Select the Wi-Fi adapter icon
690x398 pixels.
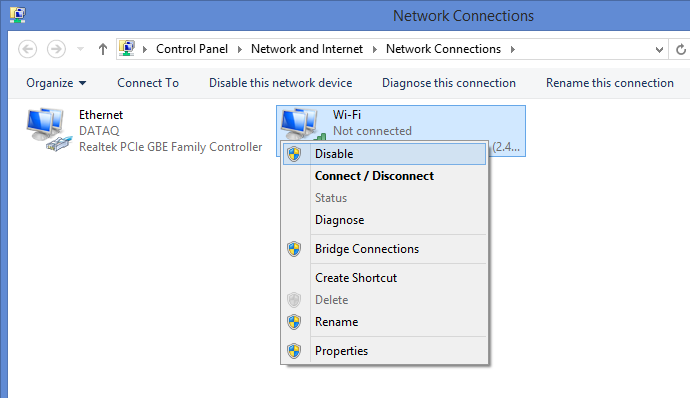click(301, 125)
